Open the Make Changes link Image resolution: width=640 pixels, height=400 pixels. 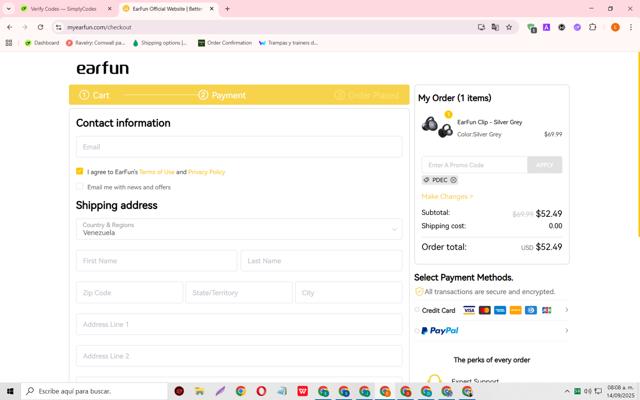447,196
